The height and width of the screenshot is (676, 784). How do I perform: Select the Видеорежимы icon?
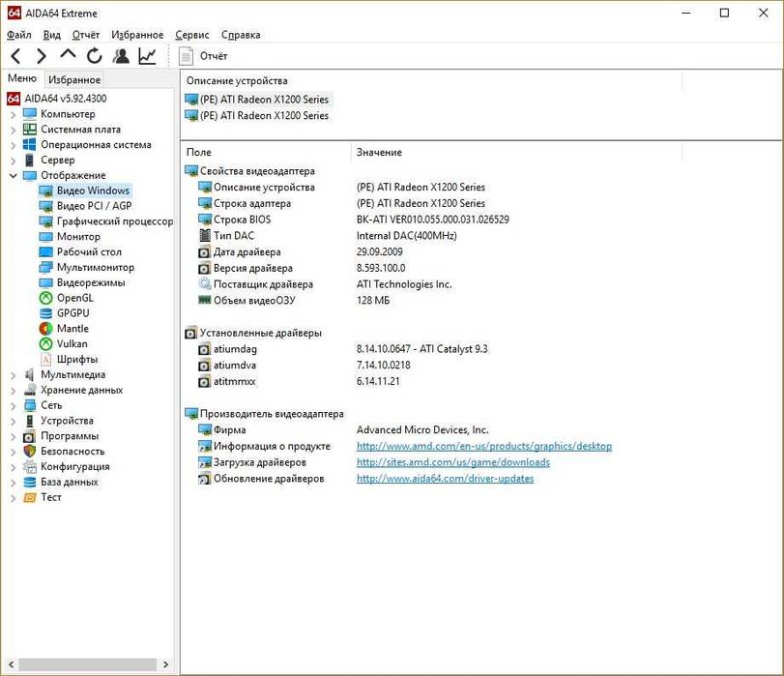coord(45,282)
